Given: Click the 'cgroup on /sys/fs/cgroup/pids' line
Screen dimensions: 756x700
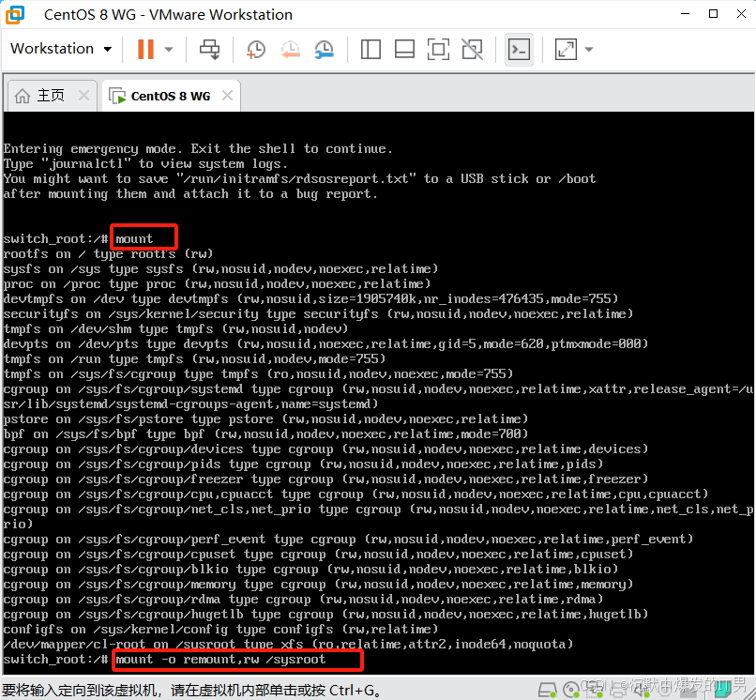Looking at the screenshot, I should tap(303, 464).
